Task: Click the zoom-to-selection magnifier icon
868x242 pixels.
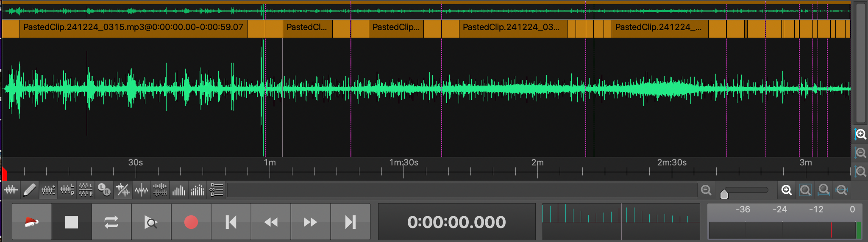Action: pos(823,190)
